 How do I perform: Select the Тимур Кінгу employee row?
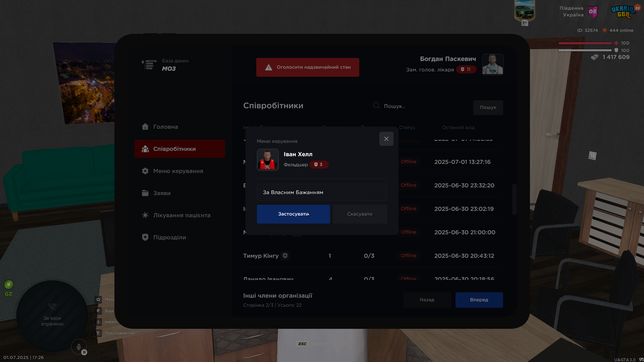click(373, 256)
